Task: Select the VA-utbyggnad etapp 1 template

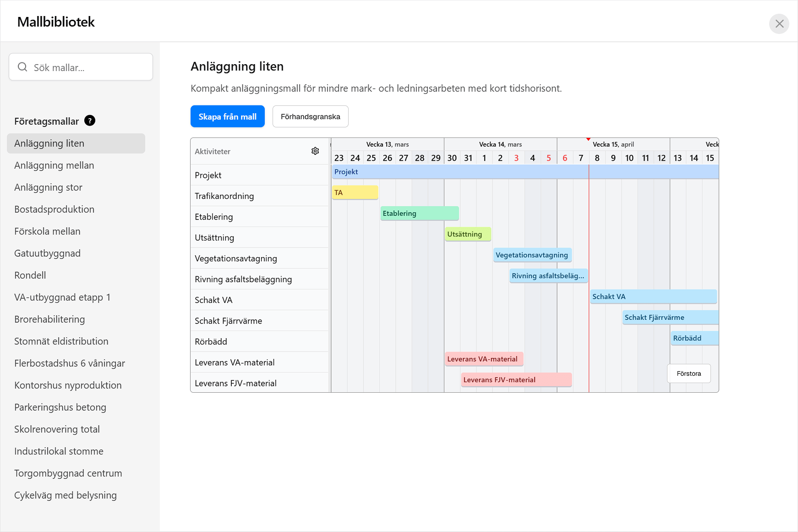Action: pyautogui.click(x=62, y=297)
